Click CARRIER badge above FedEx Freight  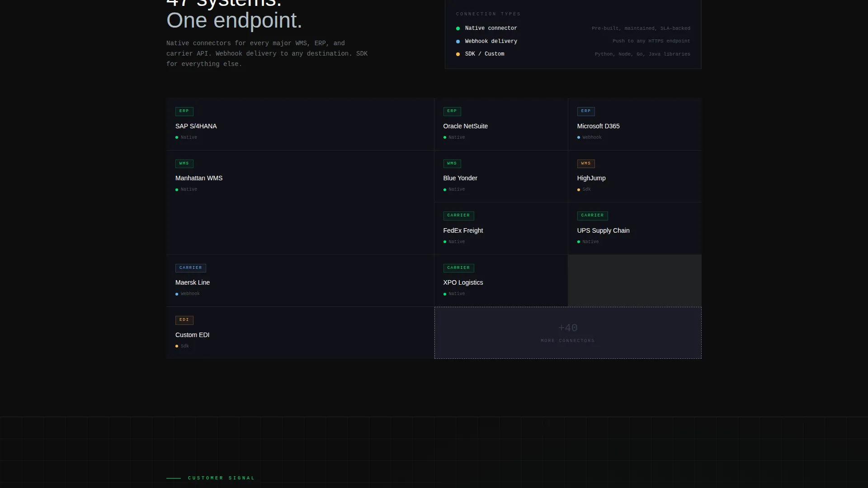[x=458, y=216]
